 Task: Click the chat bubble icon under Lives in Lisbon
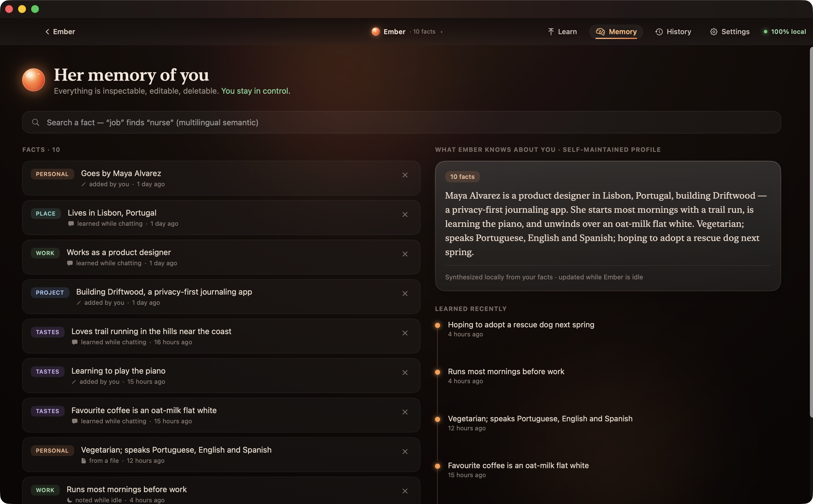(x=71, y=224)
